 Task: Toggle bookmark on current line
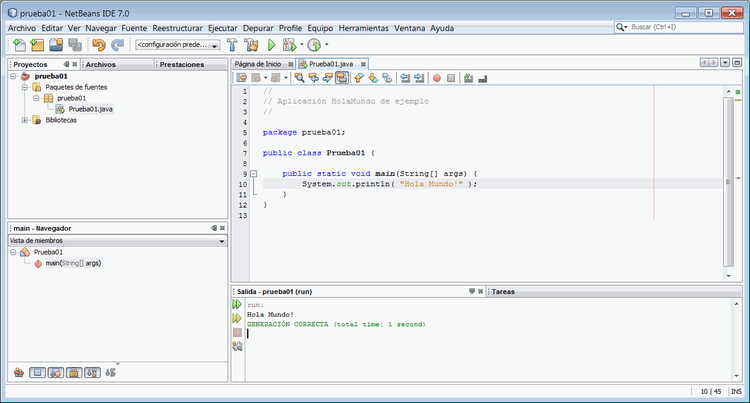click(x=387, y=78)
